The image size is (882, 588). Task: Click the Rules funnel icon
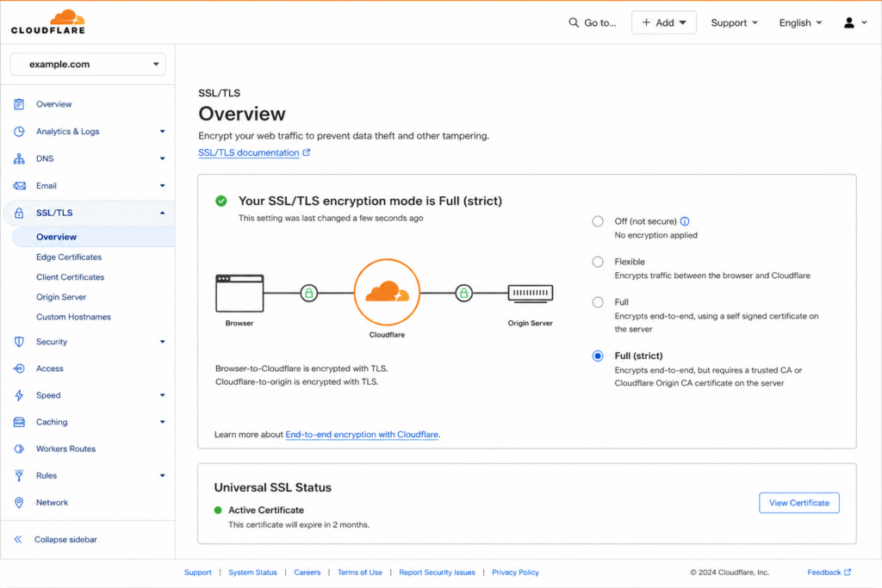pos(19,475)
